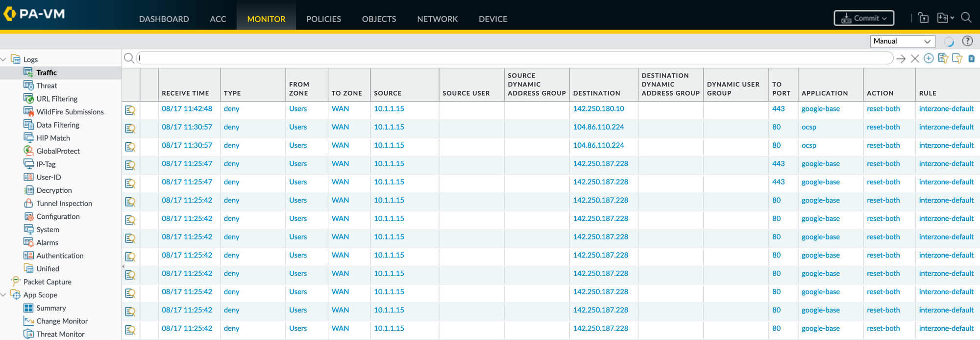Click port 443 in the 11:42:48 row
980x340 pixels.
pos(778,109)
